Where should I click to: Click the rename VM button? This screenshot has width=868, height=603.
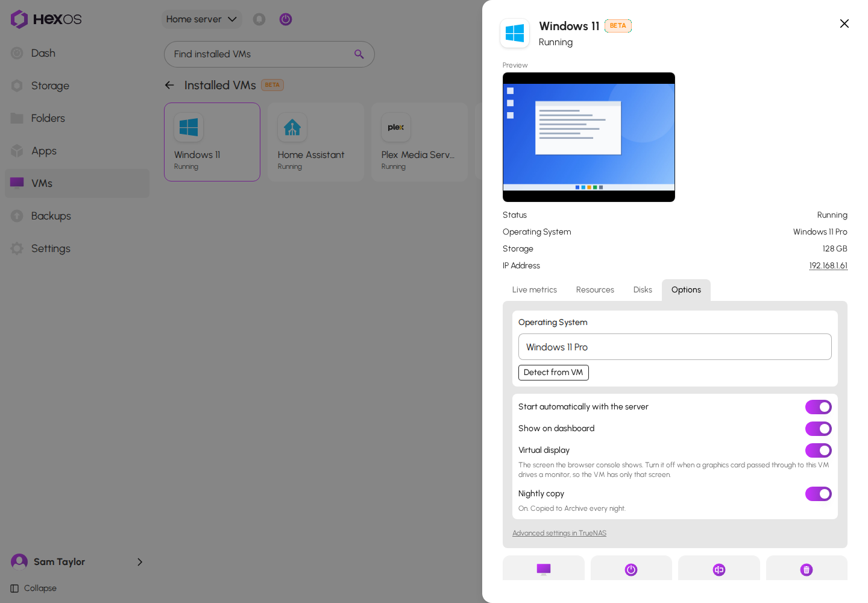(719, 569)
